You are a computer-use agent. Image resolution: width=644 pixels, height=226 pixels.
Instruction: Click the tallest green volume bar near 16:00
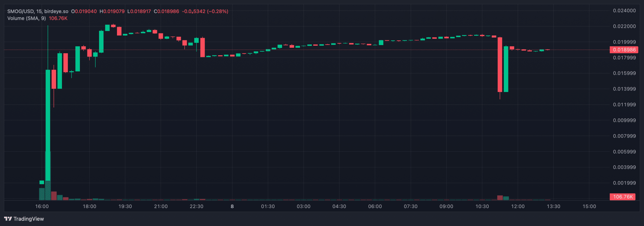(48, 176)
